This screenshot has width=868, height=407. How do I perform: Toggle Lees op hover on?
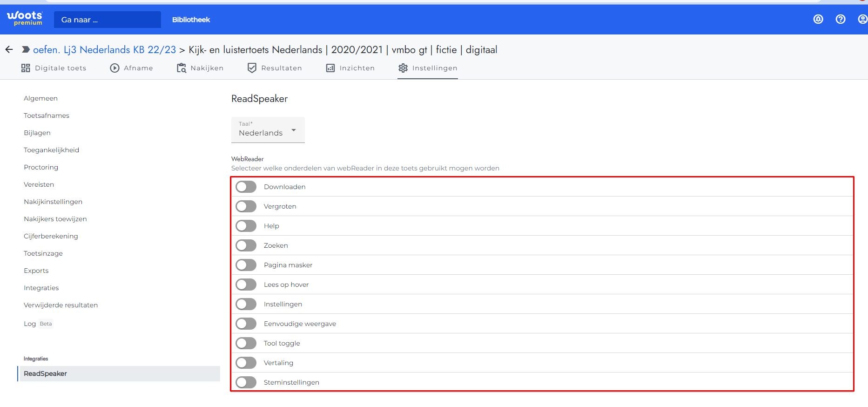click(x=246, y=285)
